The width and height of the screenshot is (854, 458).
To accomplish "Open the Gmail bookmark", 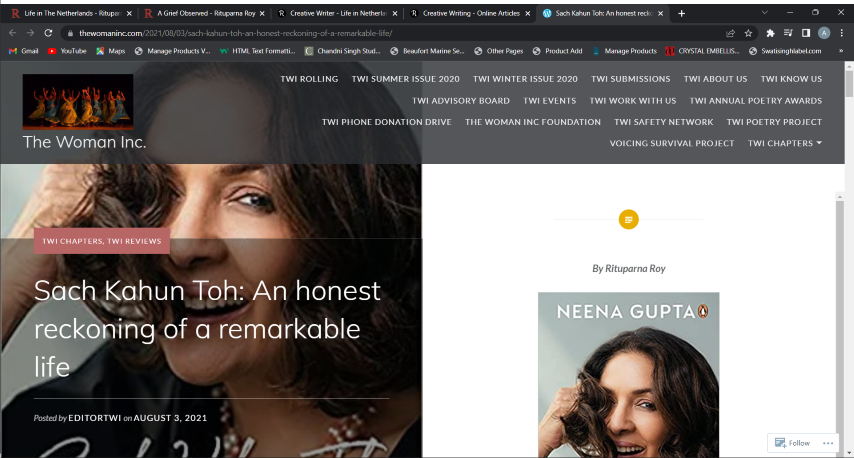I will point(23,51).
